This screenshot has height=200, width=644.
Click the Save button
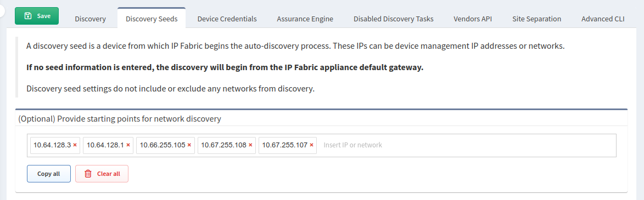pos(37,16)
